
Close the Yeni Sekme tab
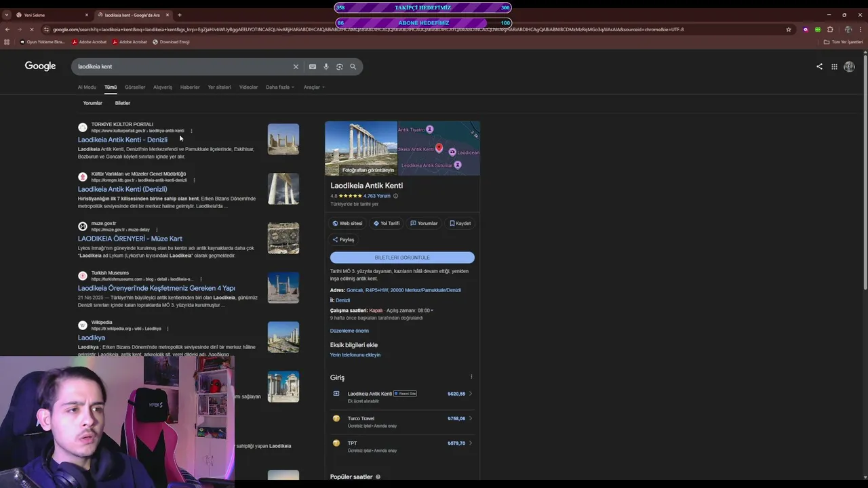(x=87, y=15)
